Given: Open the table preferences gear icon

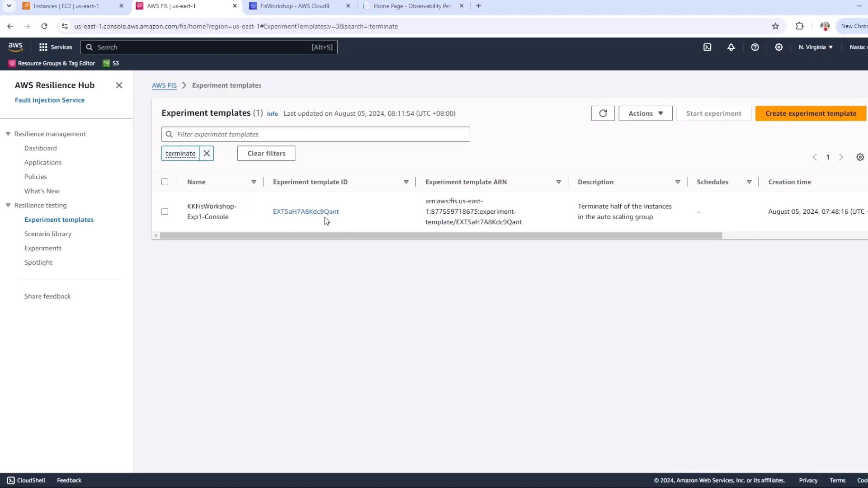Looking at the screenshot, I should click(860, 157).
